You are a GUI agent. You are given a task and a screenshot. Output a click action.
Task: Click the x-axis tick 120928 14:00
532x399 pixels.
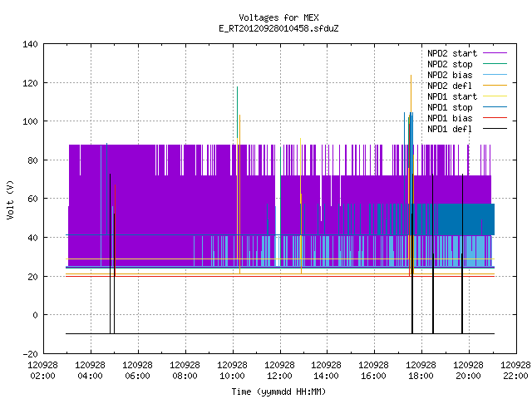pyautogui.click(x=327, y=371)
